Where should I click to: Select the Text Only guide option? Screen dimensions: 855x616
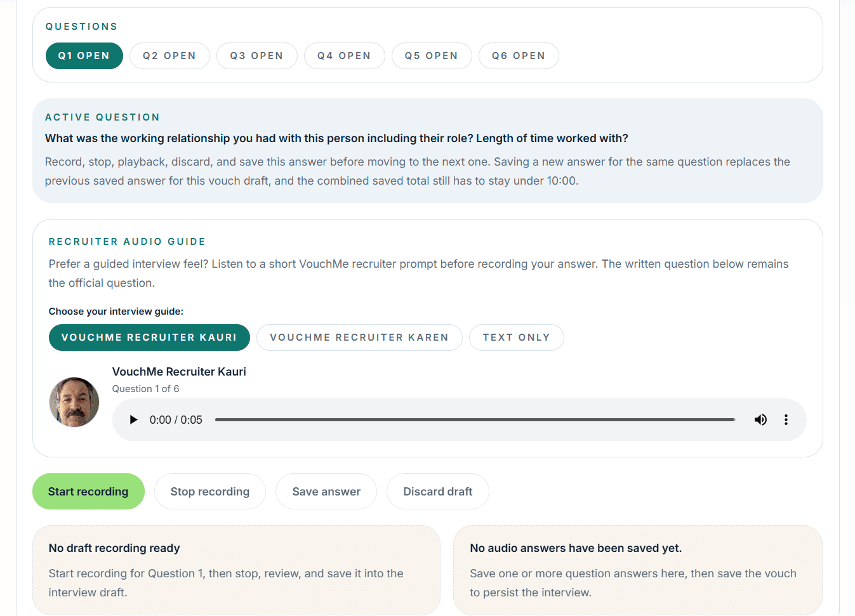tap(516, 337)
